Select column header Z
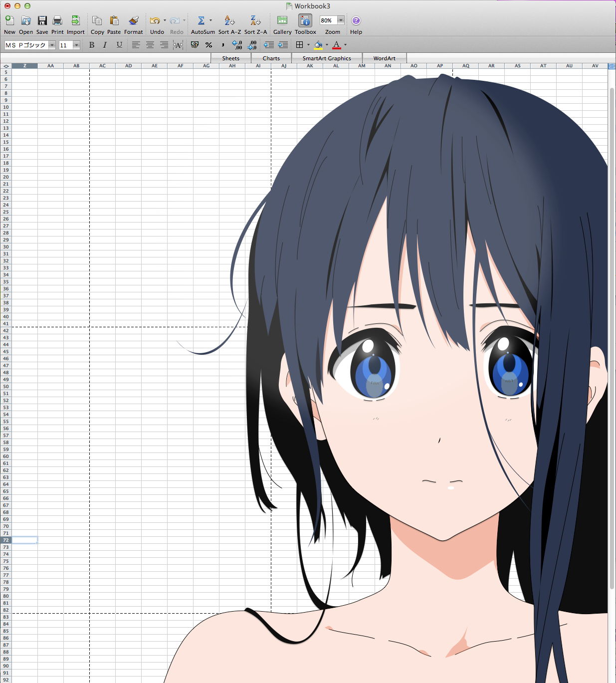This screenshot has height=683, width=616. pos(24,66)
